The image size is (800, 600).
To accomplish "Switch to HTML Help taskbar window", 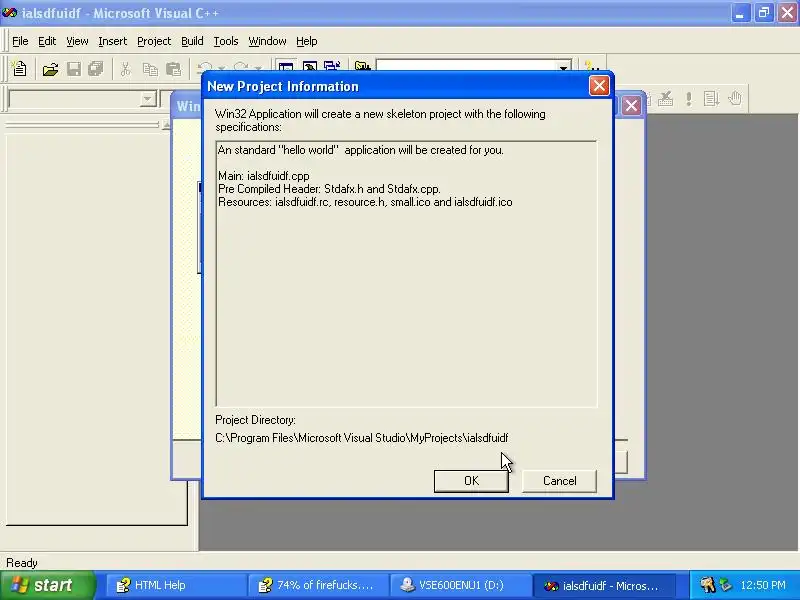I will coord(176,585).
